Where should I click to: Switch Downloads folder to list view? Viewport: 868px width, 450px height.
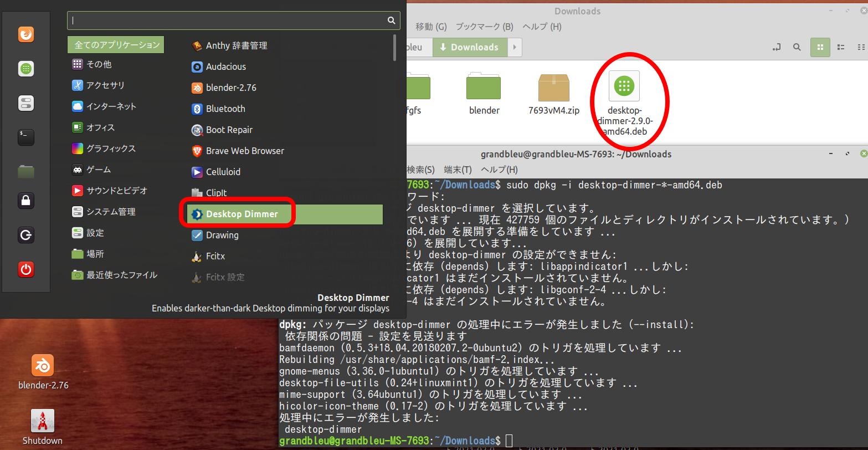coord(840,47)
